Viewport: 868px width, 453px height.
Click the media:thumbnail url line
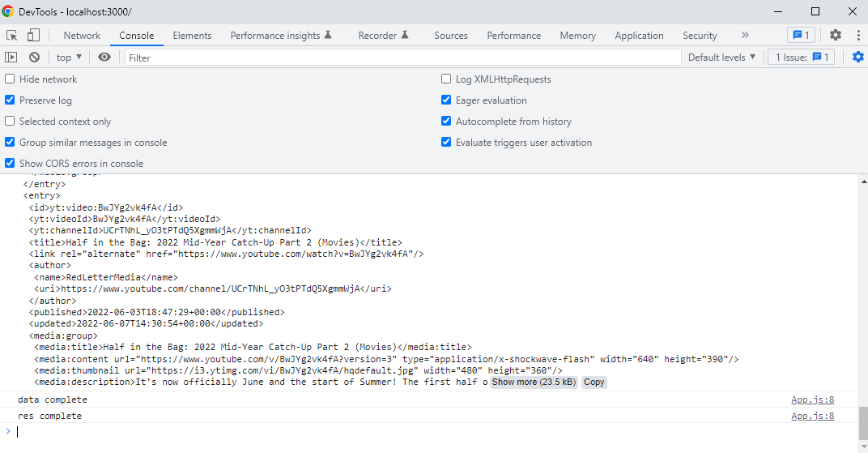pos(298,370)
